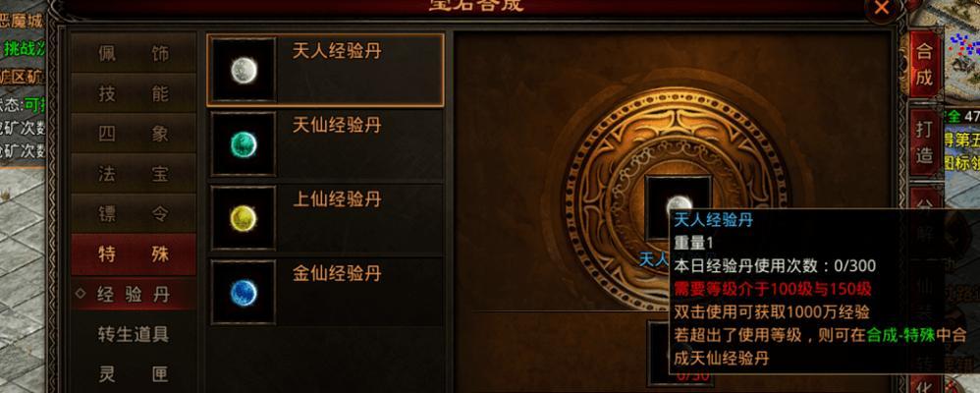Select the 经验丹 subcategory
The width and height of the screenshot is (980, 393).
coord(134,294)
